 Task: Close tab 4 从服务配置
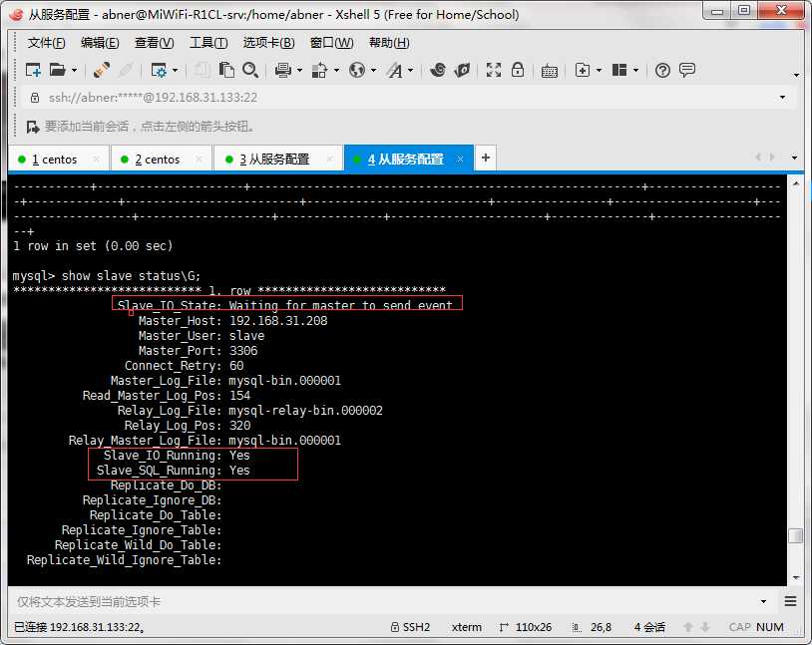[x=460, y=160]
